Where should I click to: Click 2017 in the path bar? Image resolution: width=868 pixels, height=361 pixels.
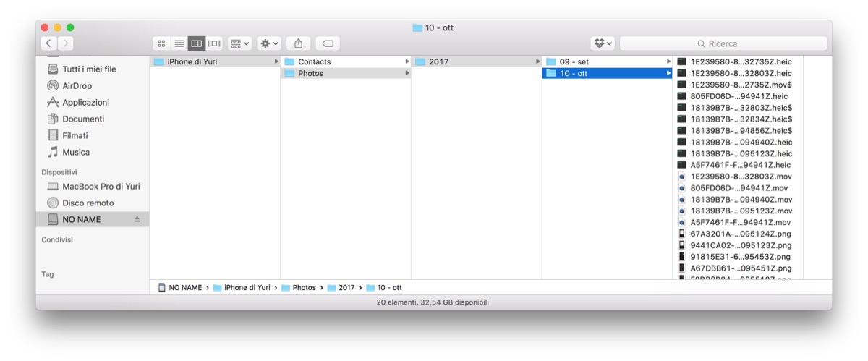pyautogui.click(x=341, y=288)
